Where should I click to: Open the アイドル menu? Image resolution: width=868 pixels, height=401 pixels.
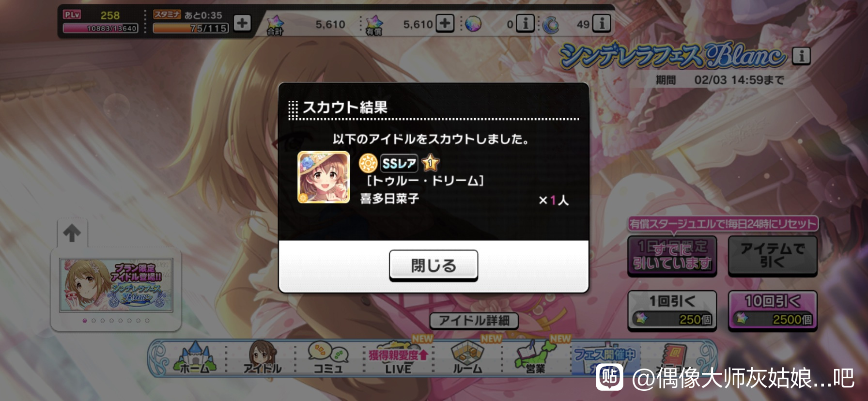[x=262, y=358]
